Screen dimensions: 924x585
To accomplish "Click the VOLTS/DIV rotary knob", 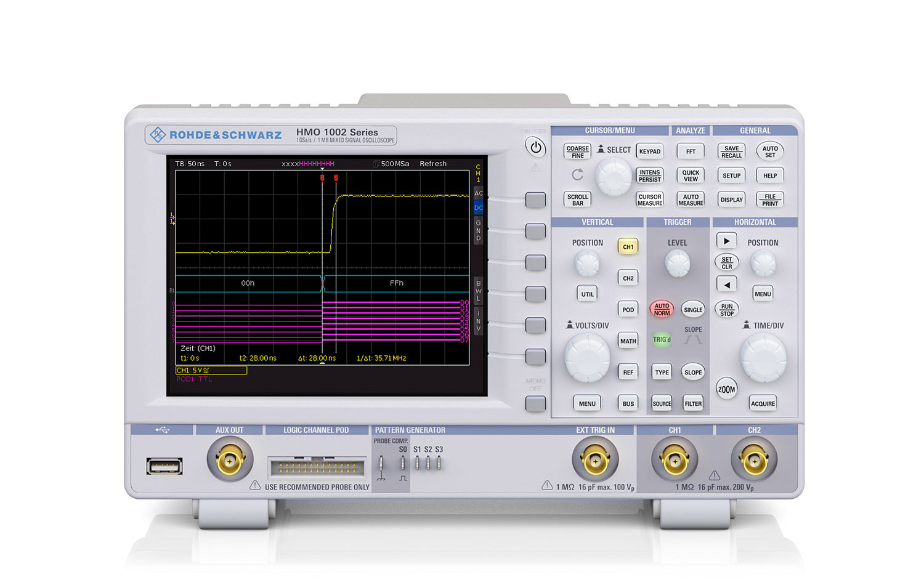I will [x=587, y=357].
